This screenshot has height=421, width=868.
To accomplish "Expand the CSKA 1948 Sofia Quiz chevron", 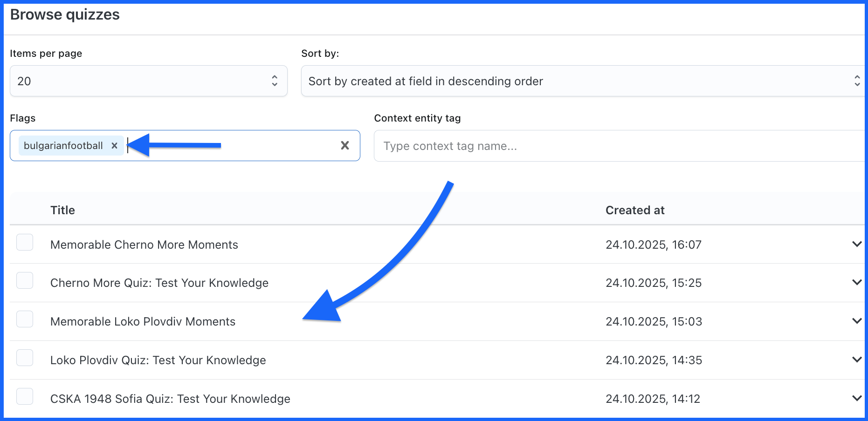I will 856,398.
